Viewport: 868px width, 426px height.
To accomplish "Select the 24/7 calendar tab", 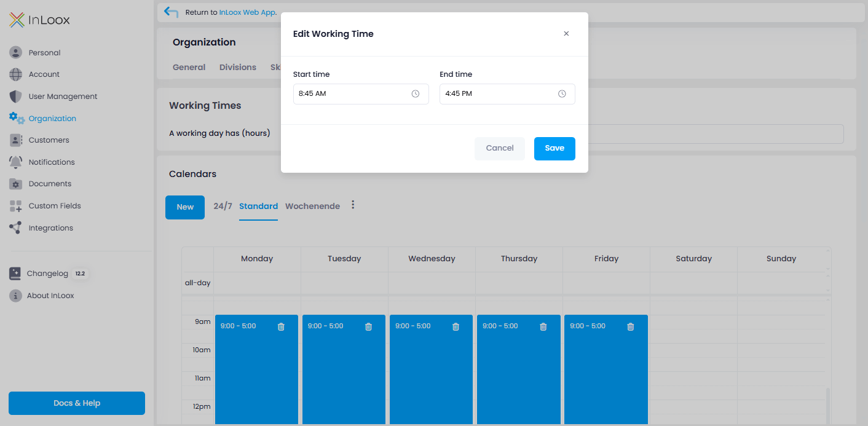I will pos(223,207).
